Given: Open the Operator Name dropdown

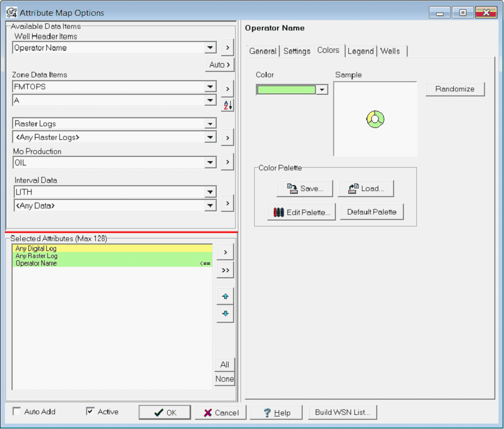Looking at the screenshot, I should 210,48.
